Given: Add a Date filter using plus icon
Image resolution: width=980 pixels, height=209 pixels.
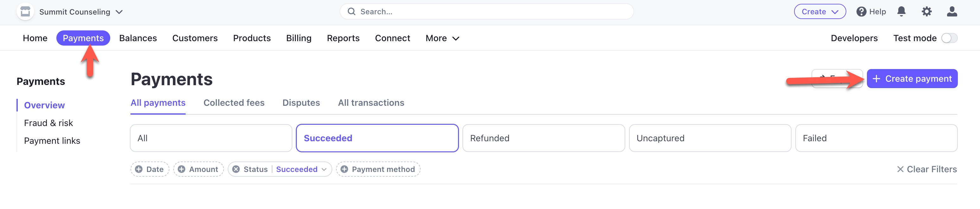Looking at the screenshot, I should point(139,169).
